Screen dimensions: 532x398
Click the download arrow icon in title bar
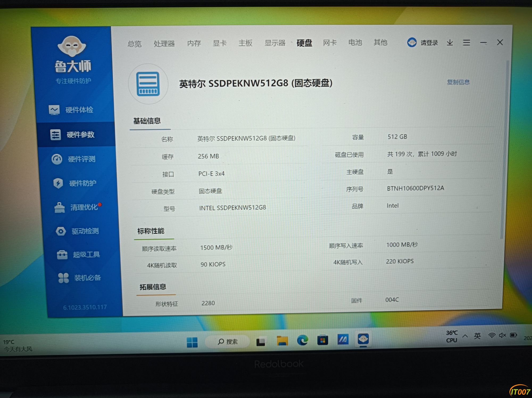click(450, 43)
